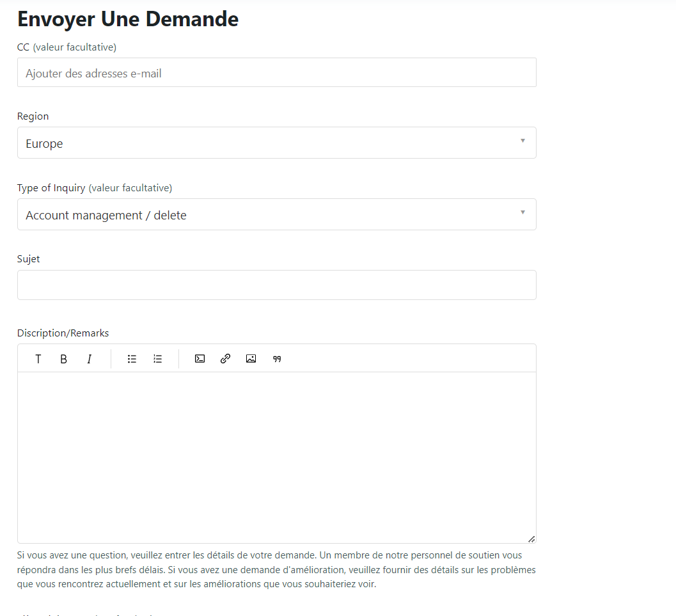676x616 pixels.
Task: Insert a block quote
Action: [277, 359]
